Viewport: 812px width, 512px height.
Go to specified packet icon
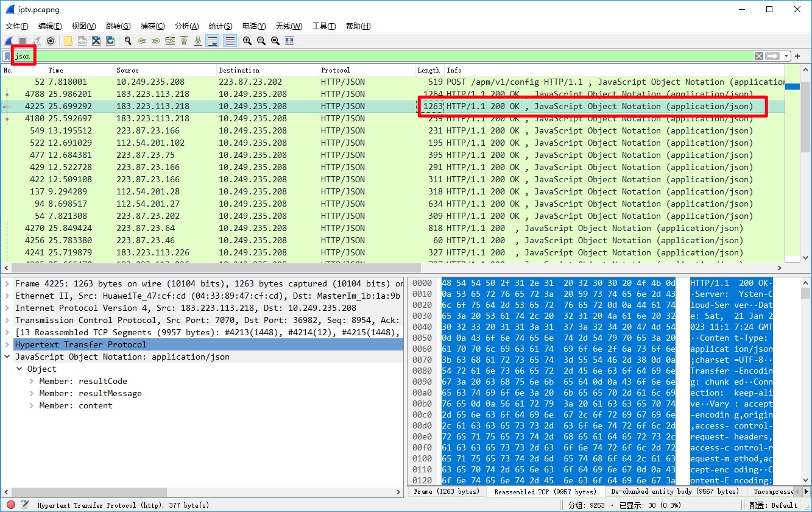(x=170, y=41)
